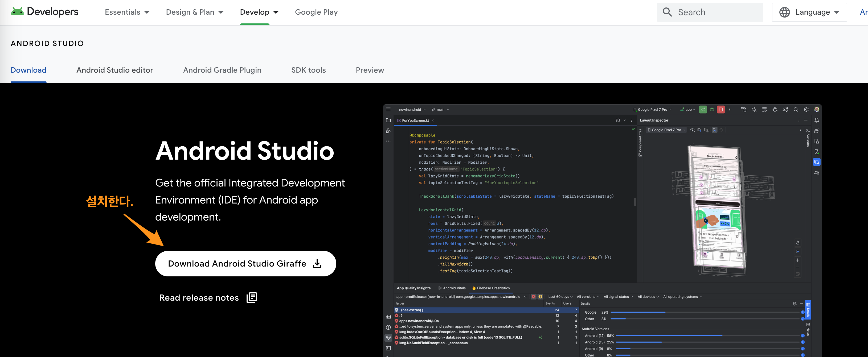Open Read release notes

click(x=199, y=297)
